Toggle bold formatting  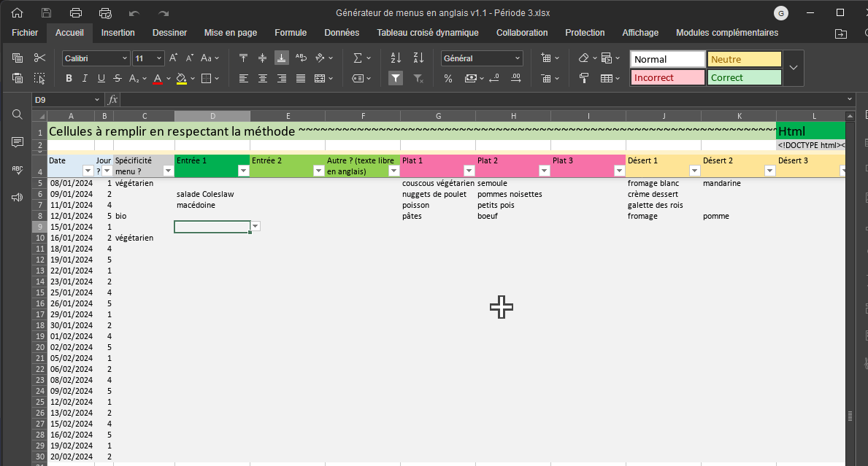click(69, 79)
